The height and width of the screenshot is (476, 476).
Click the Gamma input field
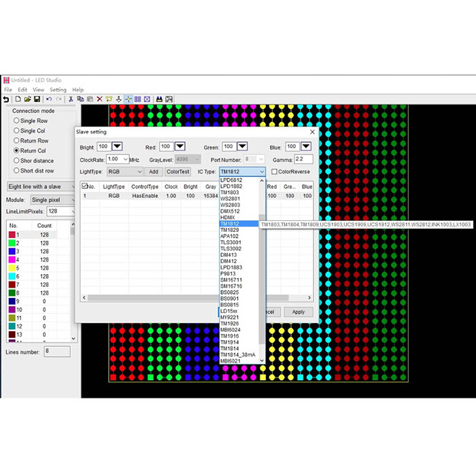pyautogui.click(x=303, y=159)
